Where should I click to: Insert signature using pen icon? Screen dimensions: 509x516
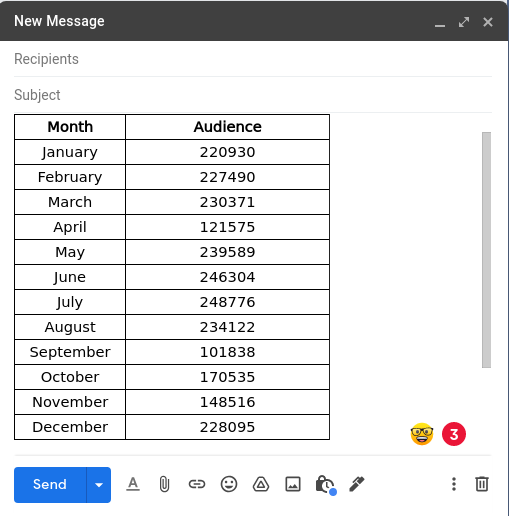(x=357, y=484)
